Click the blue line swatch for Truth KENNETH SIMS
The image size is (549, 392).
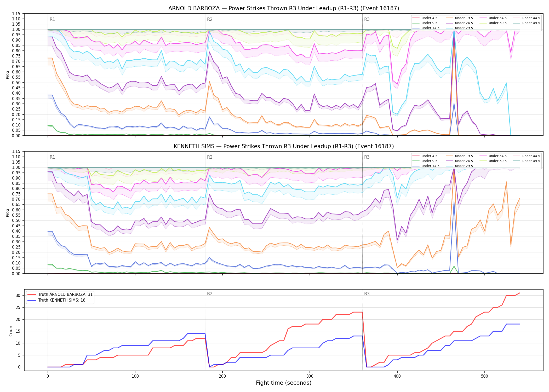[x=31, y=300]
